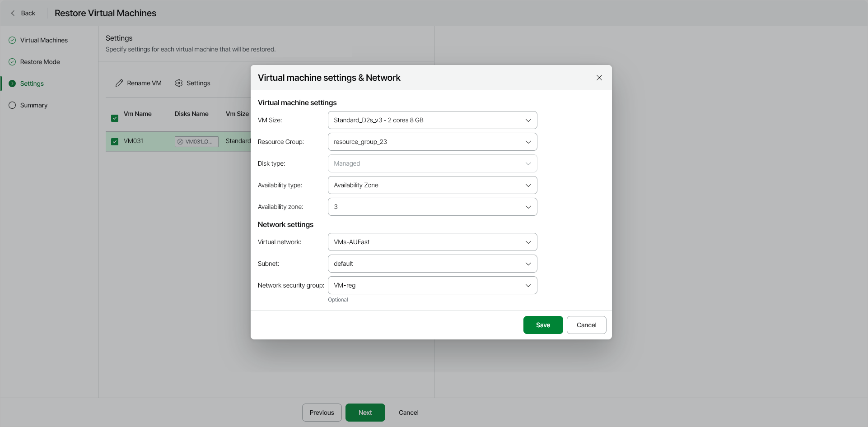Viewport: 868px width, 427px height.
Task: Click the checkmark icon beside Virtual Machines step
Action: coord(12,40)
